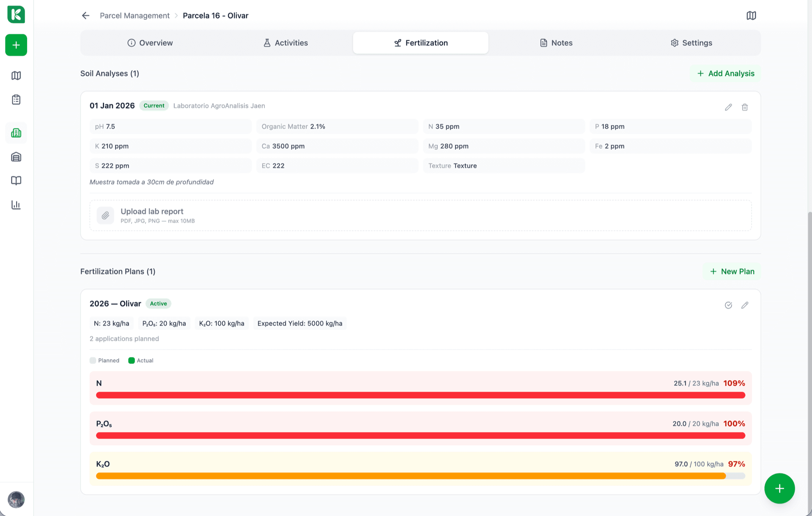Click New Plan button
The height and width of the screenshot is (516, 812).
click(x=732, y=272)
